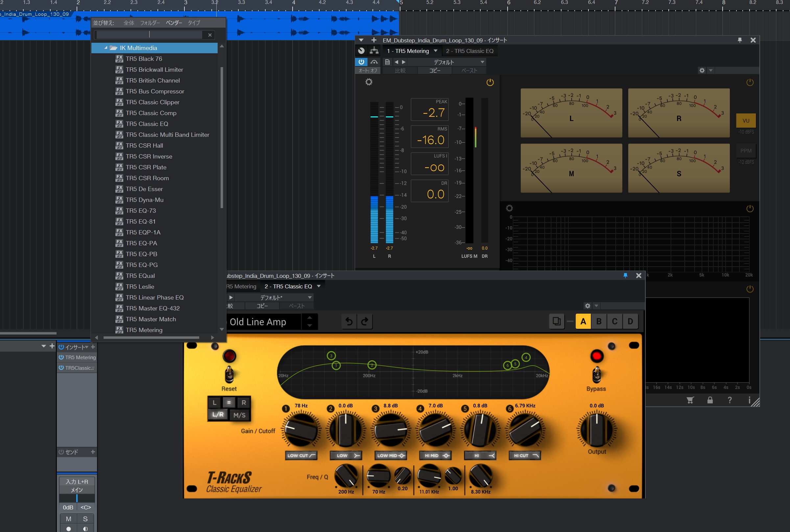Expand the Metering window menu triangle
This screenshot has height=532, width=790.
click(x=361, y=40)
